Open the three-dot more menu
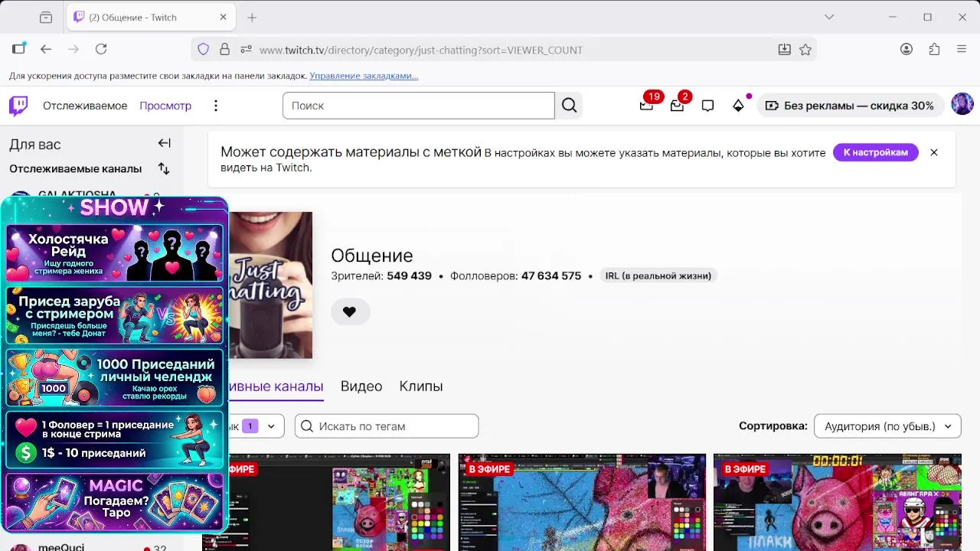This screenshot has height=551, width=980. click(216, 106)
